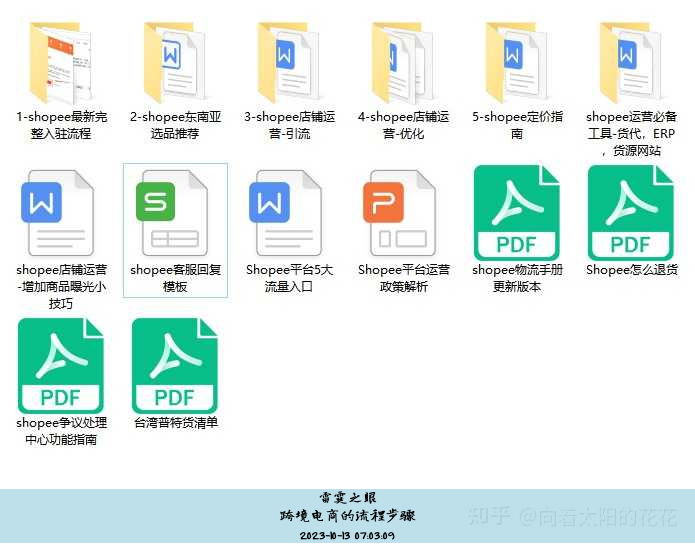Click the label 3-shopee店铺运营-引流
The width and height of the screenshot is (695, 544).
point(289,125)
